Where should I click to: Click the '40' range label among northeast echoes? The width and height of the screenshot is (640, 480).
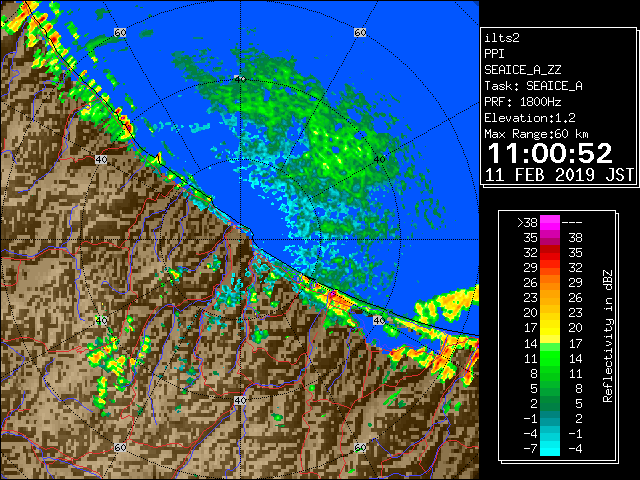380,160
